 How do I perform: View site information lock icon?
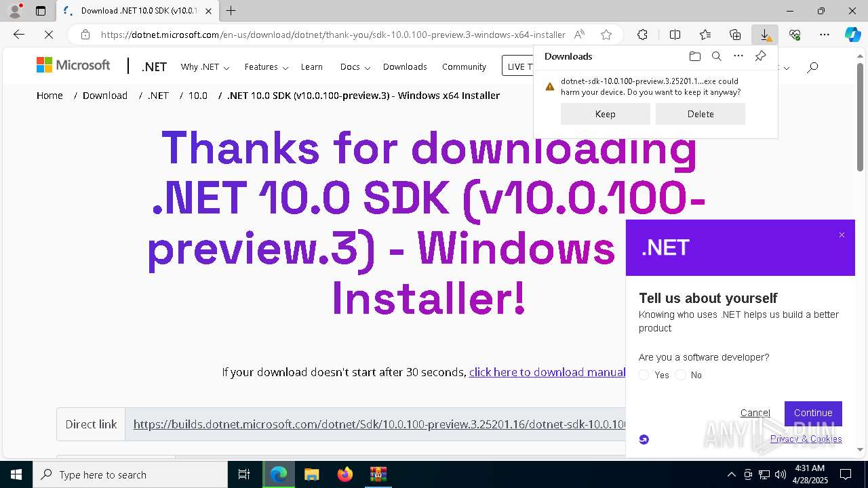pos(85,35)
